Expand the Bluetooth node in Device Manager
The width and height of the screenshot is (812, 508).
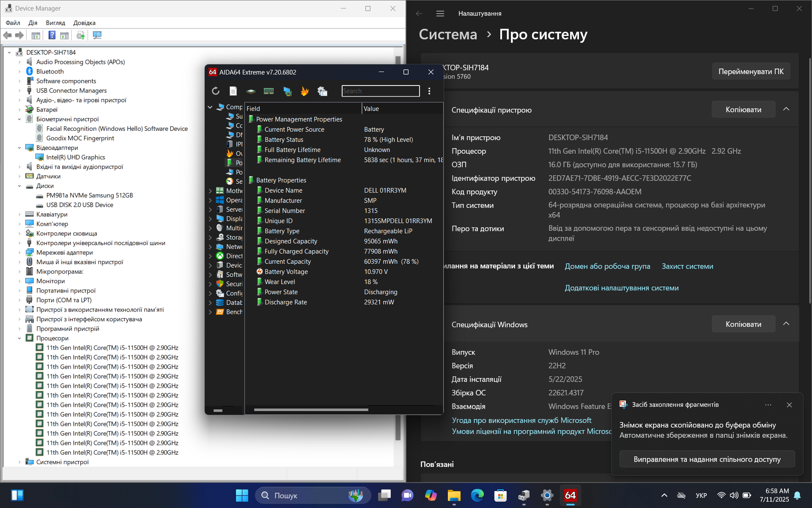coord(19,72)
